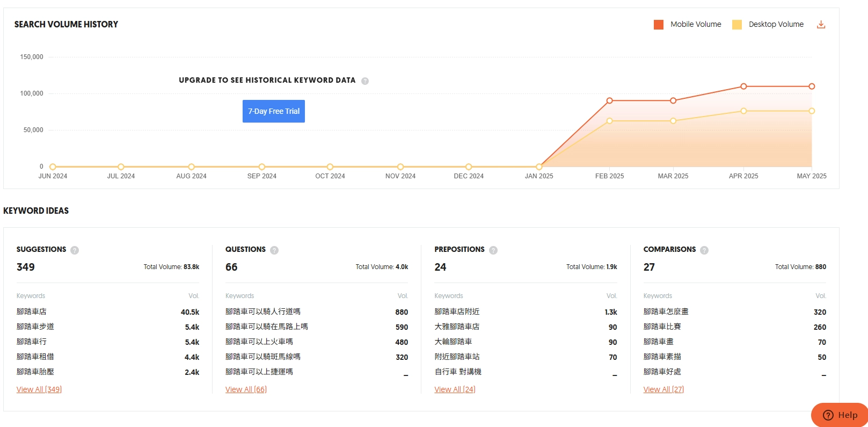Click Suggestions total volume 83.8k
Screen dimensions: 868x427
pyautogui.click(x=171, y=267)
